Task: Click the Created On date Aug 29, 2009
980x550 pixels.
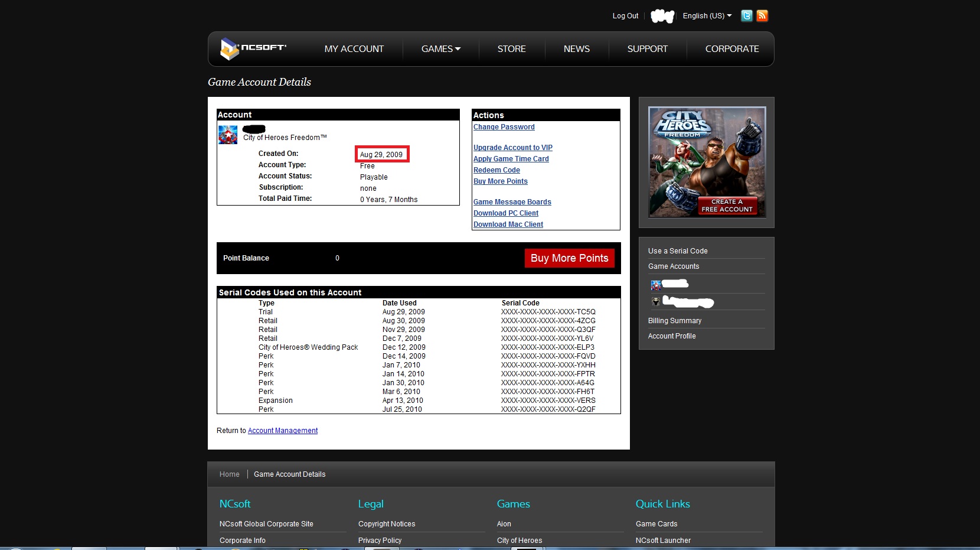Action: coord(381,155)
